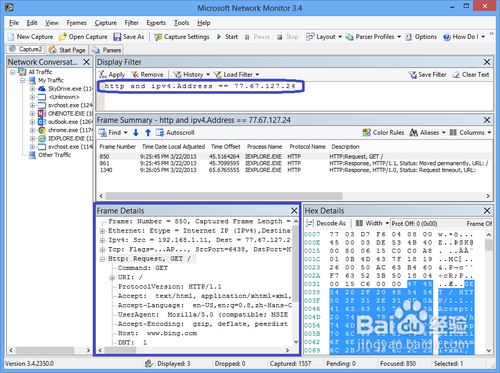The height and width of the screenshot is (373, 500).
Task: Click the New Capture toolbar icon
Action: [12, 37]
